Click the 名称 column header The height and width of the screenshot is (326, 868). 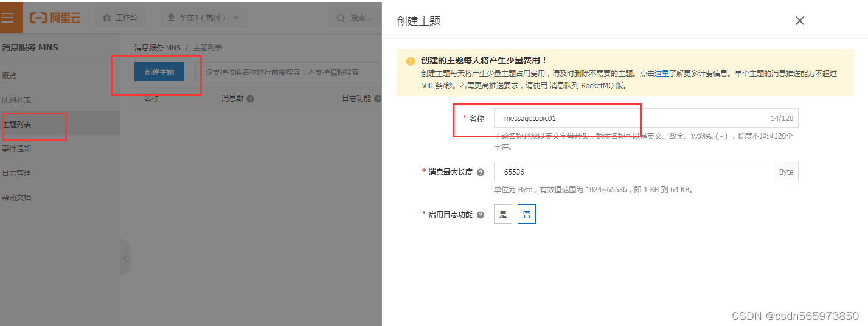[x=151, y=99]
